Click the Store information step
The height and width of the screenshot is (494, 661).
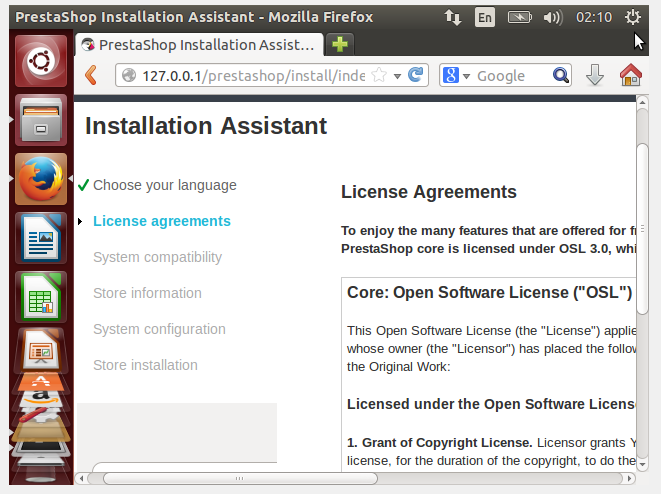click(x=147, y=293)
